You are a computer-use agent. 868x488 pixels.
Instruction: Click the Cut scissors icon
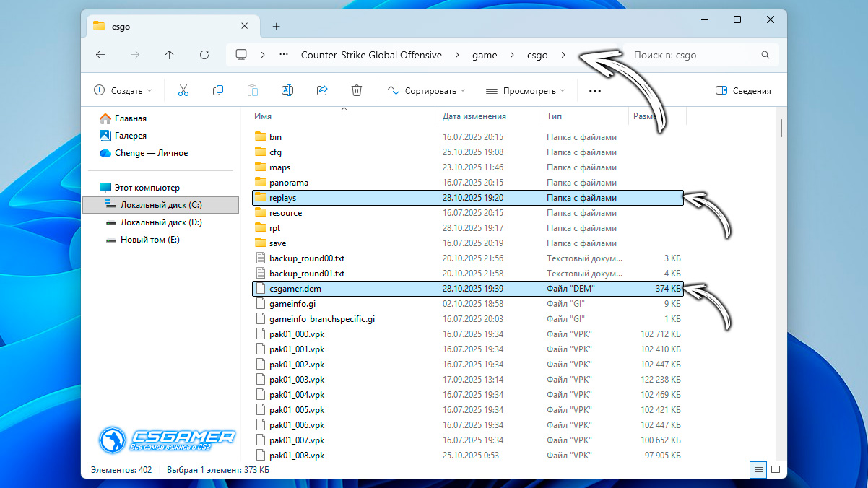coord(183,90)
